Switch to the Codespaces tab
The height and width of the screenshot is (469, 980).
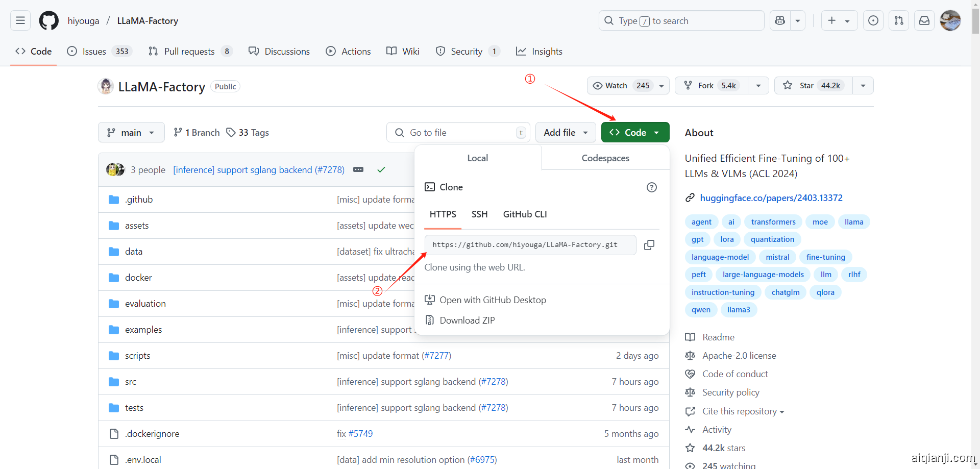pos(605,158)
